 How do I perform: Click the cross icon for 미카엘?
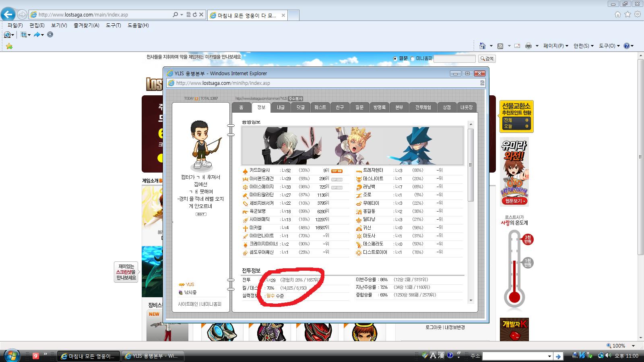click(x=245, y=228)
